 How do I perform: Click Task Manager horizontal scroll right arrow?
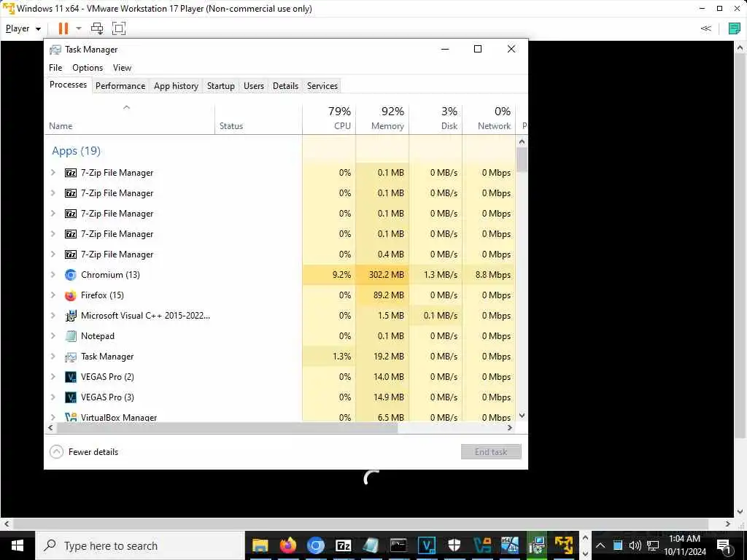click(x=510, y=427)
